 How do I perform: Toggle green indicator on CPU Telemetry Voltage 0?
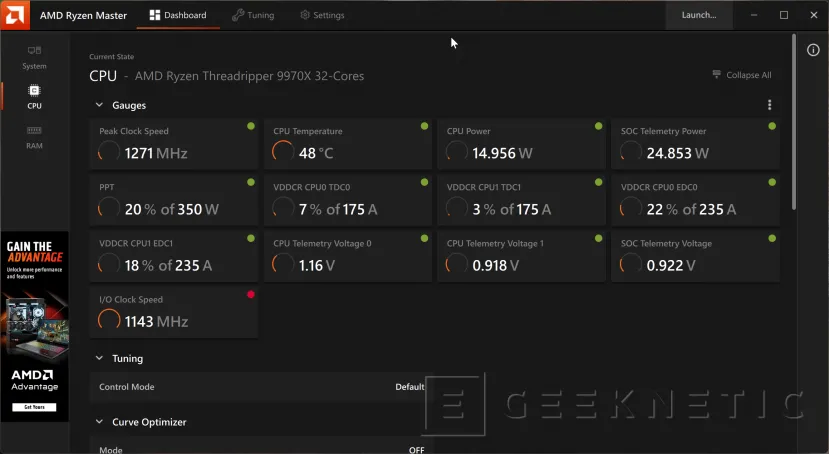424,238
